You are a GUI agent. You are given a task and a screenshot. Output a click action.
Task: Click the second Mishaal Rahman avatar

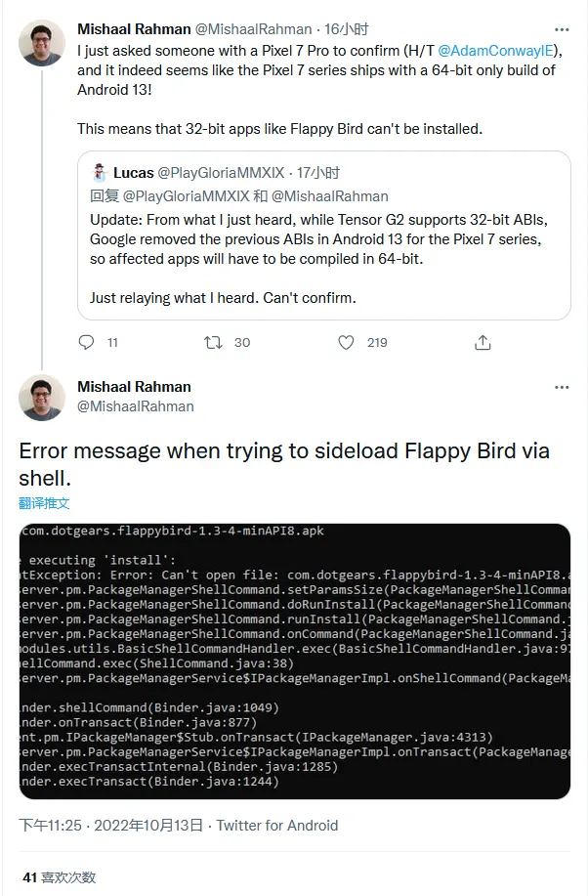click(x=42, y=398)
